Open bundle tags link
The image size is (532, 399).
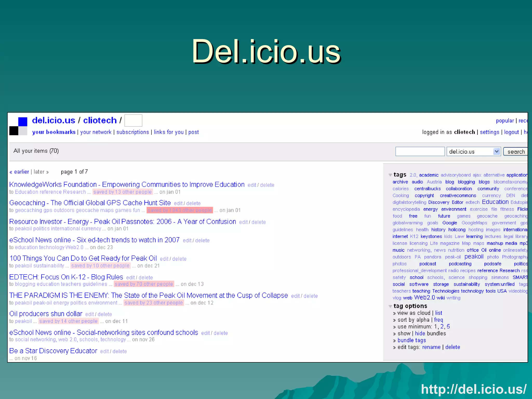[x=412, y=340]
